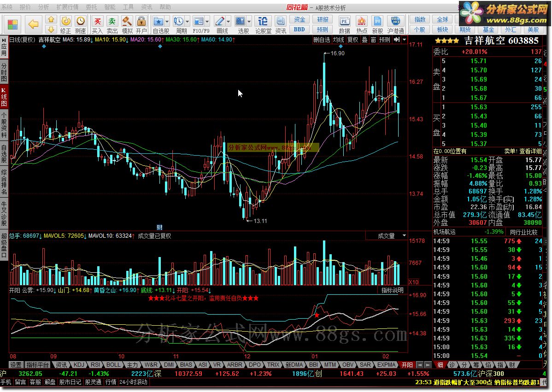Select the KDJ indicator tab
The height and width of the screenshot is (392, 552).
(78, 365)
